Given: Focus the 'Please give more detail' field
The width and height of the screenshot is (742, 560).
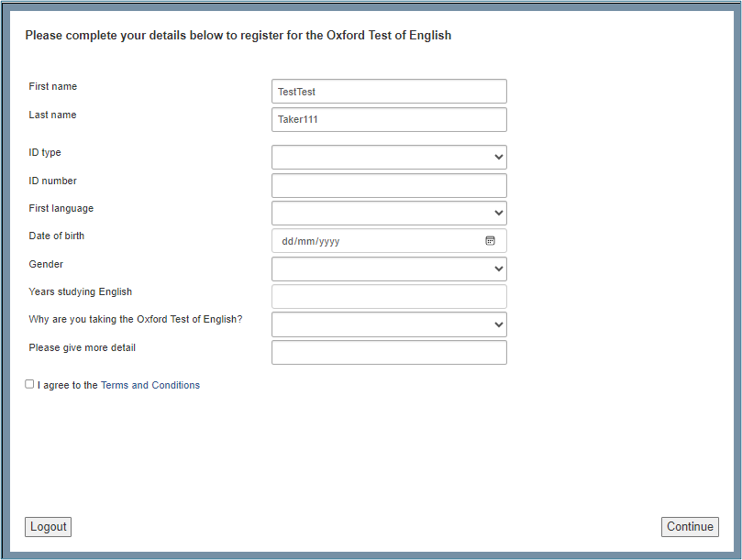Looking at the screenshot, I should click(x=389, y=353).
